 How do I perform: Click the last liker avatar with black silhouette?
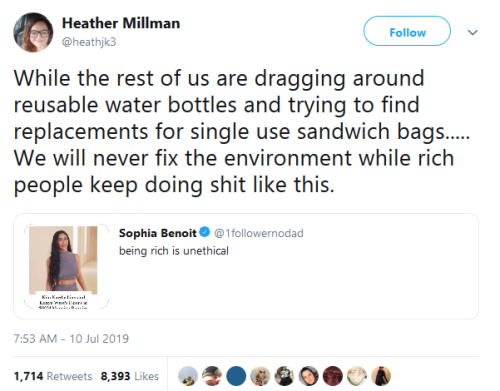[381, 376]
